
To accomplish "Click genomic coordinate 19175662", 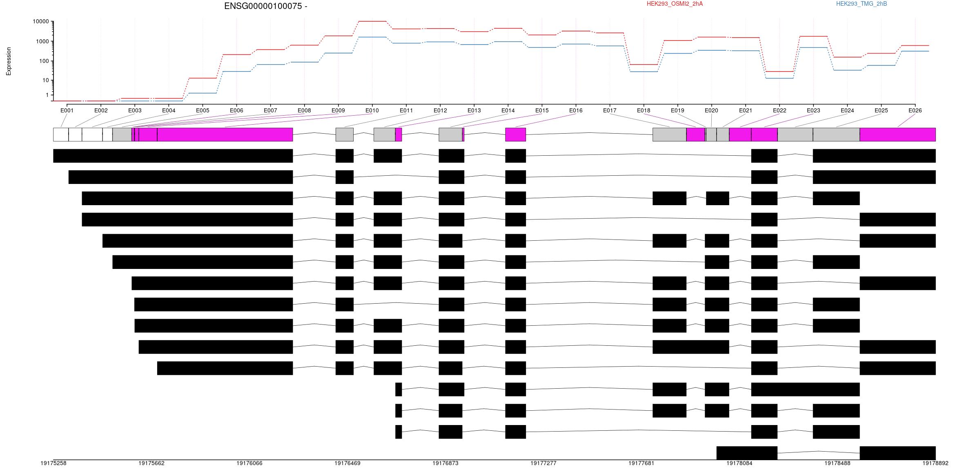I will pos(151,463).
